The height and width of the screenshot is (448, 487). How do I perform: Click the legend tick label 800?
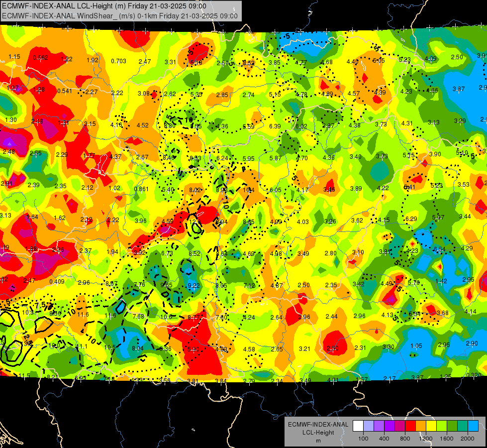point(405,439)
